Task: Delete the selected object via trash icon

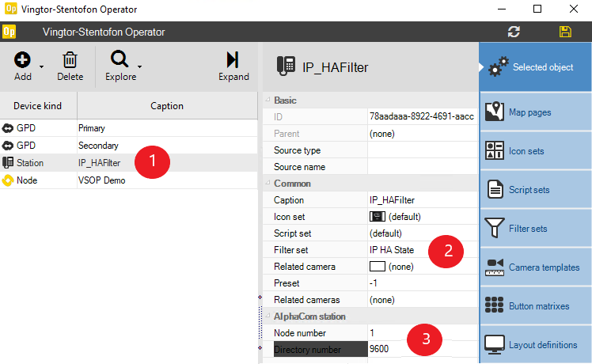Action: coord(70,61)
